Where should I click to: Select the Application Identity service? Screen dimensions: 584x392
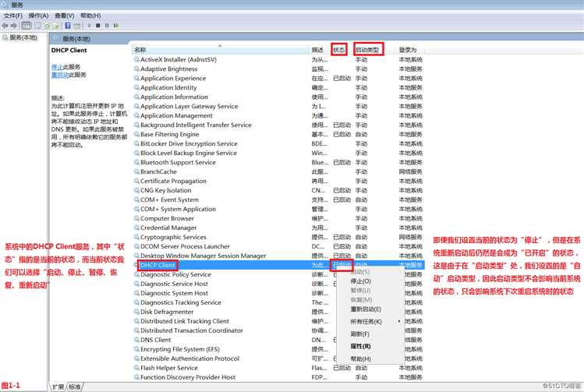coord(168,87)
